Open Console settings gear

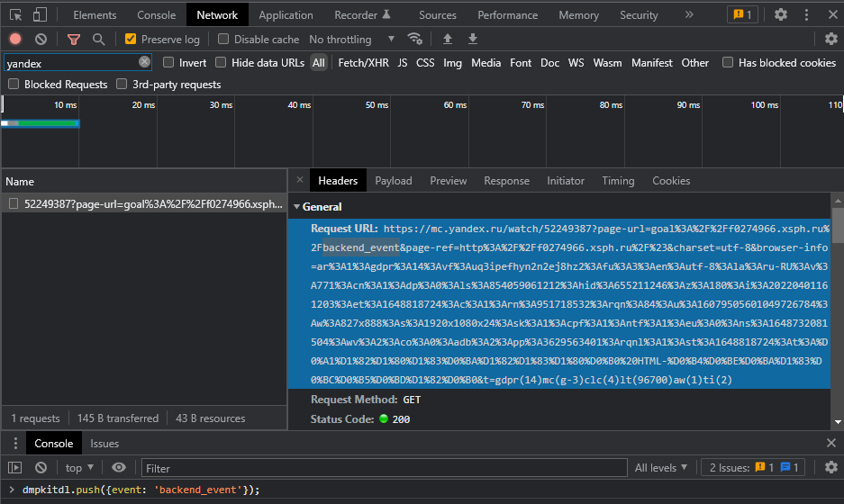tap(831, 467)
